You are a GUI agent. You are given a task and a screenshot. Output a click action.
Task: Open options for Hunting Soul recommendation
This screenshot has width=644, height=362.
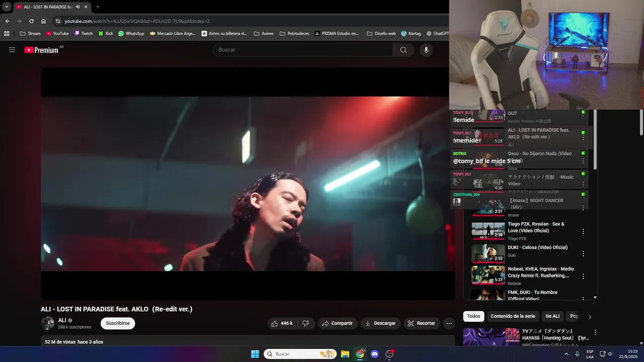coord(595,332)
